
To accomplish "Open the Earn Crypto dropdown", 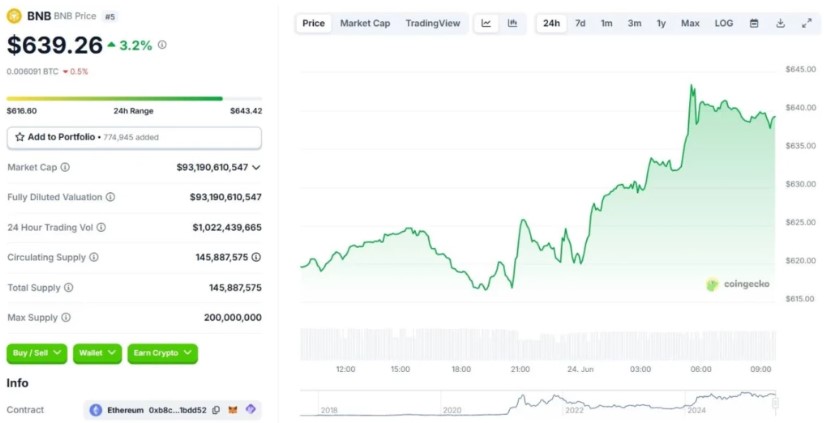I will coord(163,353).
